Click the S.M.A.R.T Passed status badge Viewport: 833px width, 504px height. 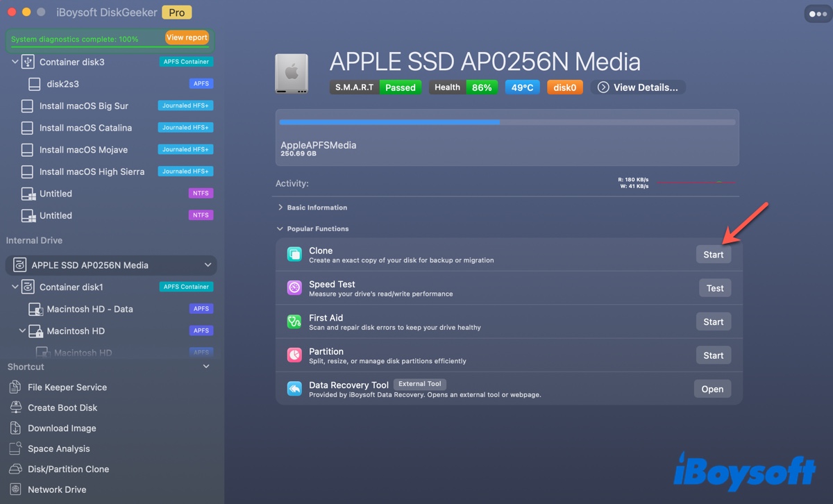pyautogui.click(x=376, y=87)
